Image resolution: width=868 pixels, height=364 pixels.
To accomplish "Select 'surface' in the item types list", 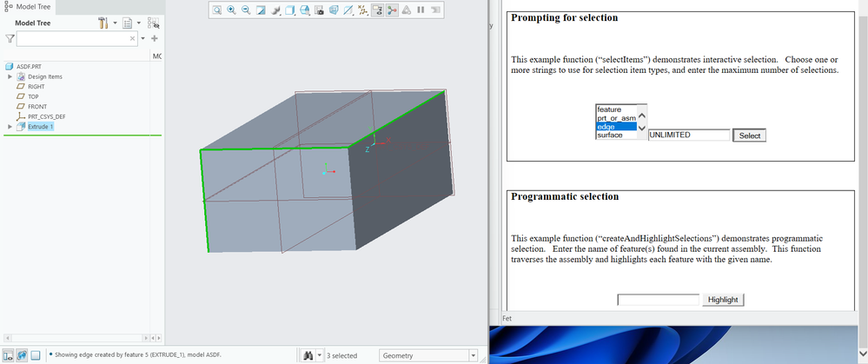I will pyautogui.click(x=611, y=136).
